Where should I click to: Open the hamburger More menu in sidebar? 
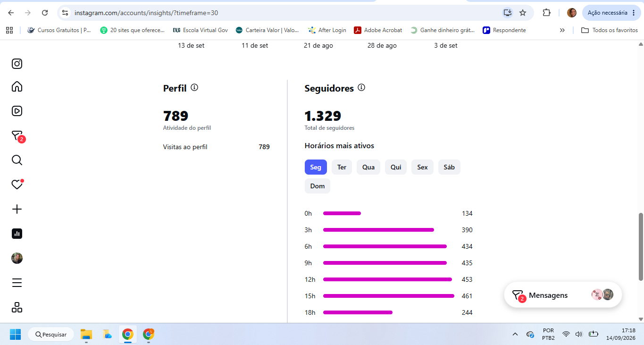pos(17,283)
